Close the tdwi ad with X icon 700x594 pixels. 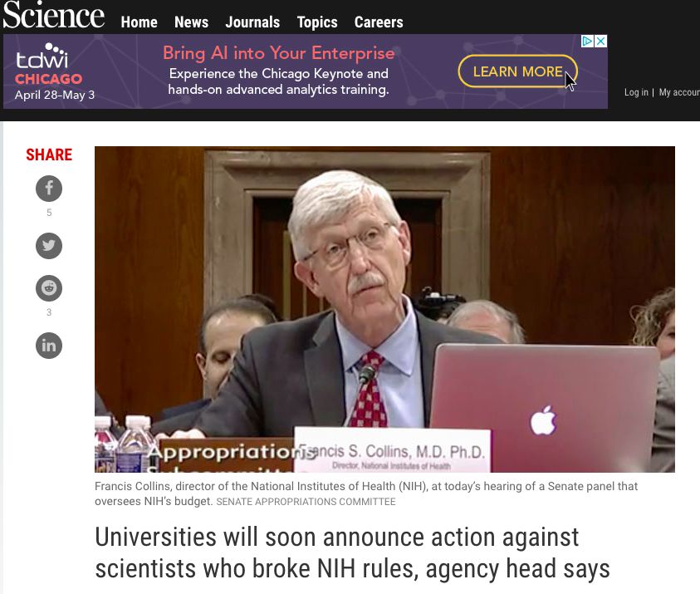(x=600, y=42)
